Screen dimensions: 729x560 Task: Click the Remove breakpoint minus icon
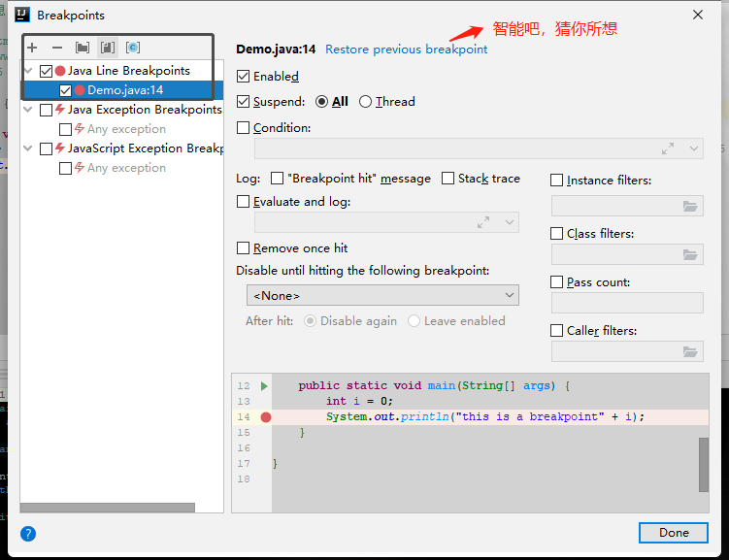[x=57, y=48]
